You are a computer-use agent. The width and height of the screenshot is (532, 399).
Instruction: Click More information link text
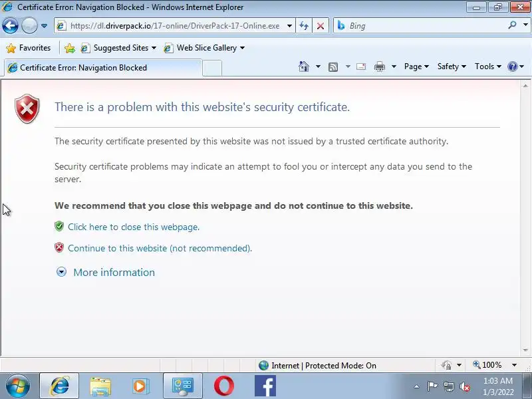pos(114,273)
